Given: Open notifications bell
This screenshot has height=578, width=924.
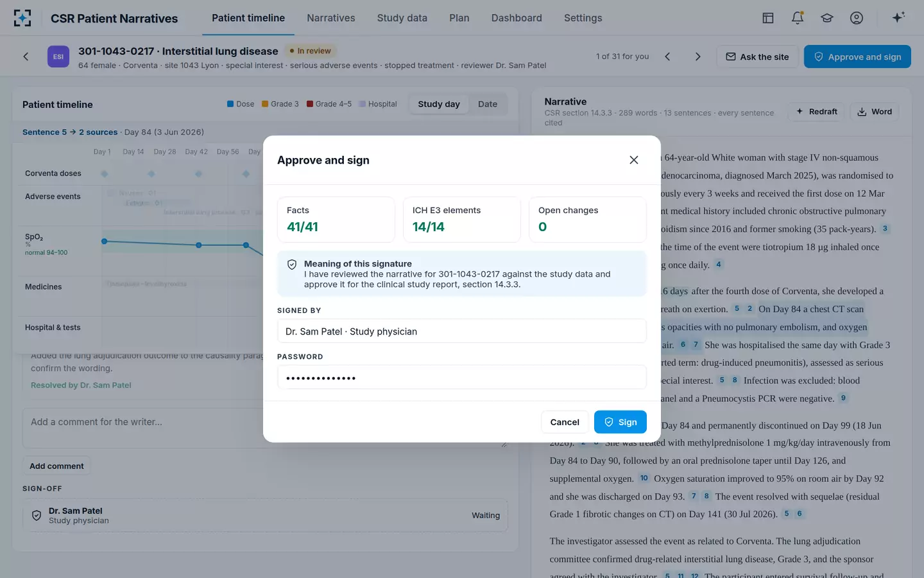Looking at the screenshot, I should [x=798, y=18].
